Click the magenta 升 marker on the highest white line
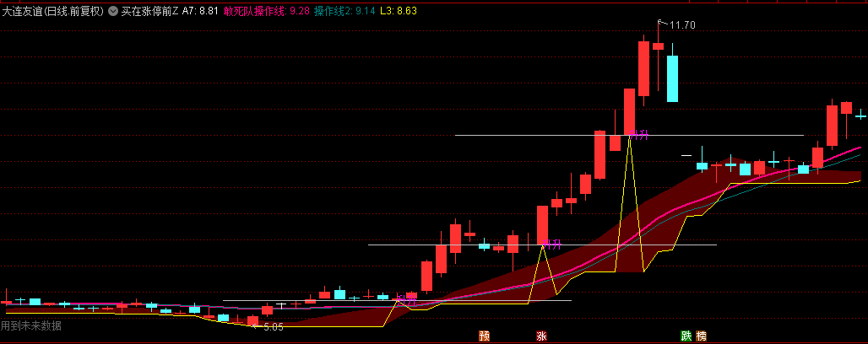This screenshot has height=344, width=868. [x=640, y=134]
